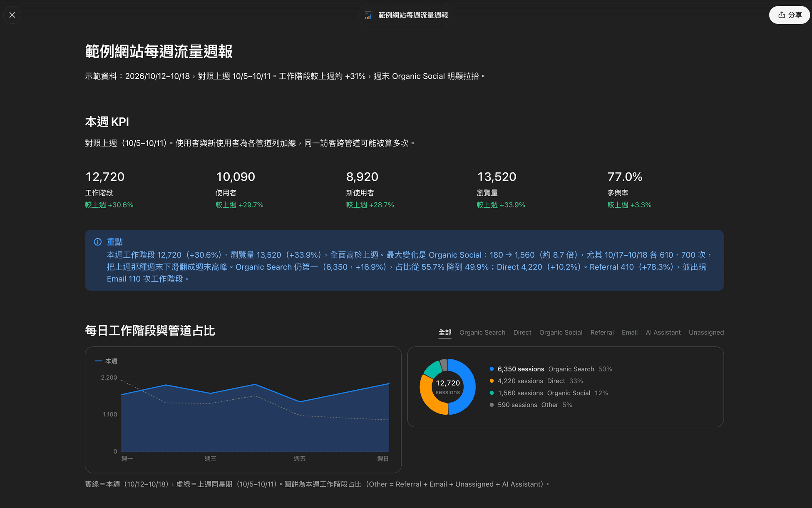Click the 12,720 工作階段 KPI value
Image resolution: width=812 pixels, height=508 pixels.
[x=105, y=177]
